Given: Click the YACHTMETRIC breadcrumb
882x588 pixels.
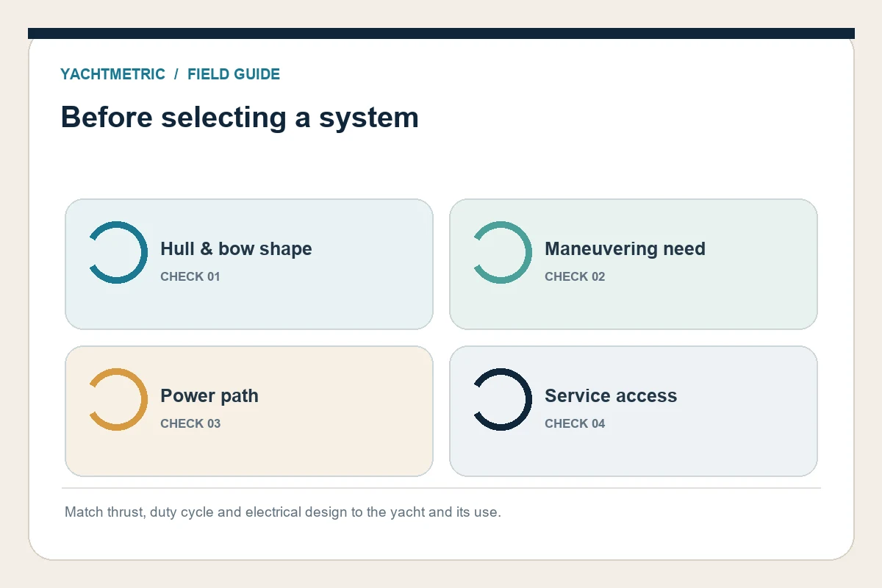Looking at the screenshot, I should (x=112, y=74).
